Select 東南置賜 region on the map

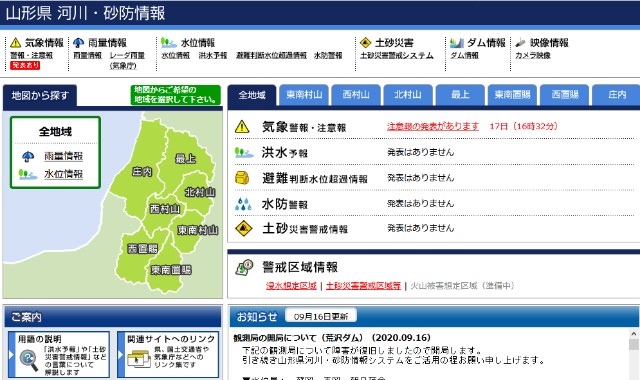tap(171, 270)
